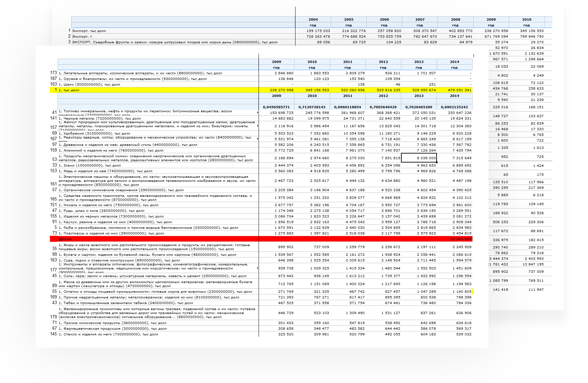Image resolution: width=588 pixels, height=383 pixels.
Task: Click 2004 column header in back sheet
Action: coord(313,20)
